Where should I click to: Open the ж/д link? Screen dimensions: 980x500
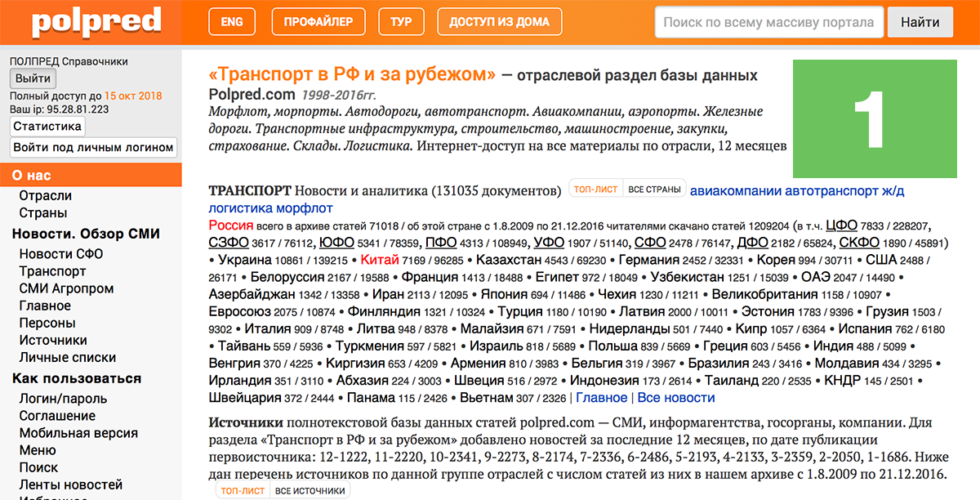point(891,191)
